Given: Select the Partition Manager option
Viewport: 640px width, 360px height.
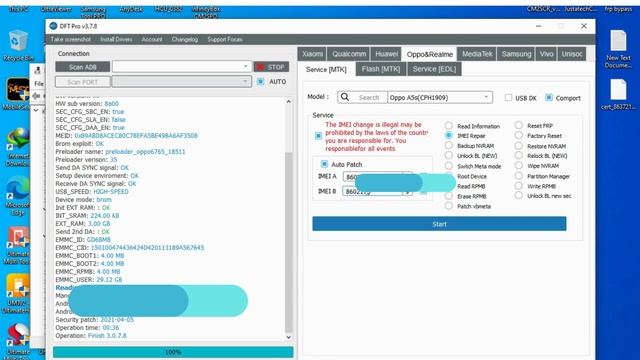Looking at the screenshot, I should (x=518, y=176).
